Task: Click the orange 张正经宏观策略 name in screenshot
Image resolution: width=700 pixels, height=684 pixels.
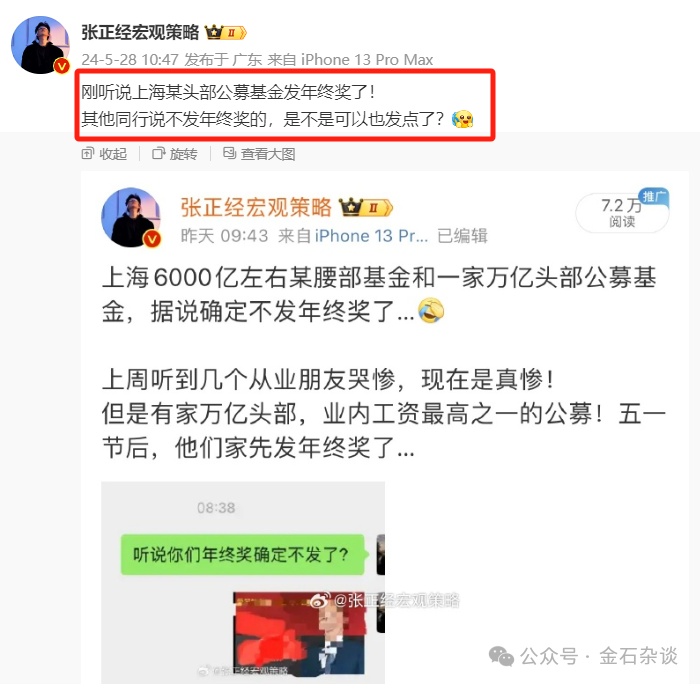Action: point(256,208)
